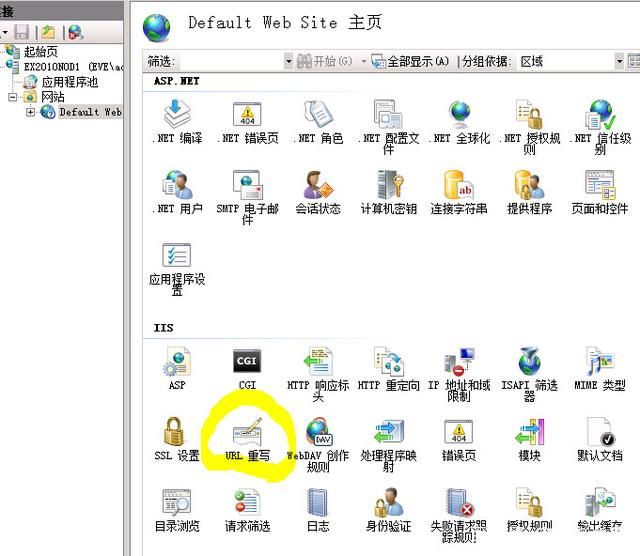Select 应用程序池 in the tree
Viewport: 640px width, 556px height.
click(70, 82)
